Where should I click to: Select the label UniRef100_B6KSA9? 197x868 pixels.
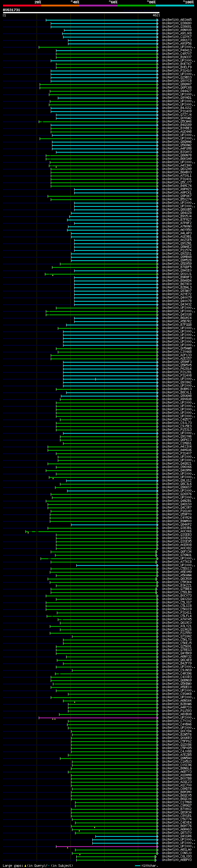pyautogui.click(x=176, y=159)
